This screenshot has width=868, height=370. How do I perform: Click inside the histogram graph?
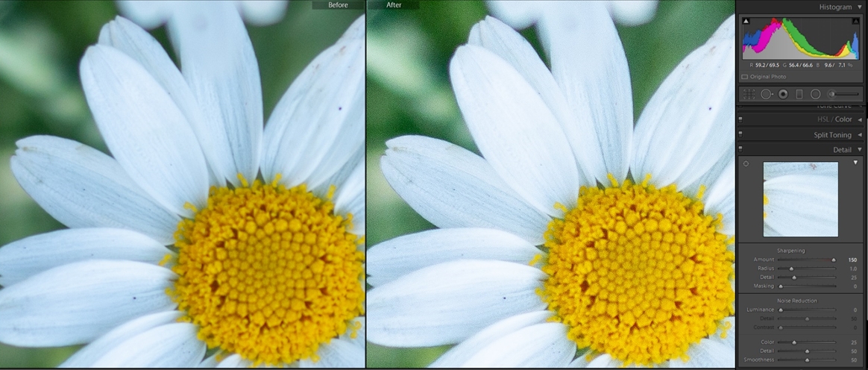pyautogui.click(x=800, y=37)
